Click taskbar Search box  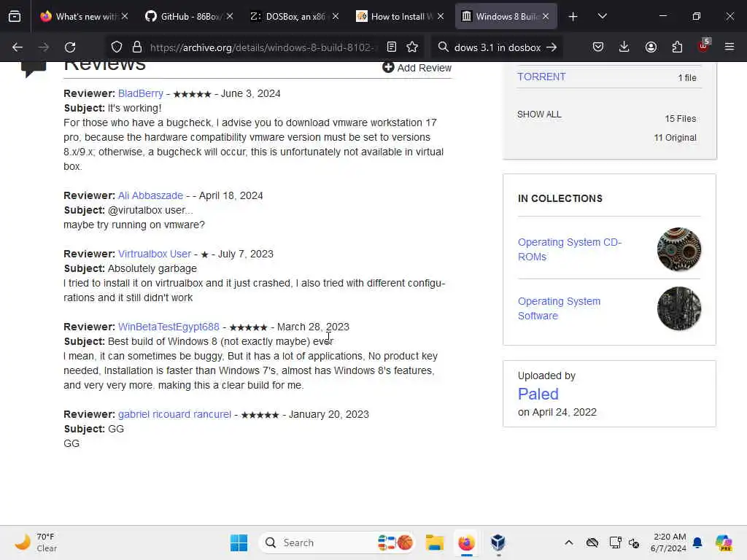tap(336, 542)
